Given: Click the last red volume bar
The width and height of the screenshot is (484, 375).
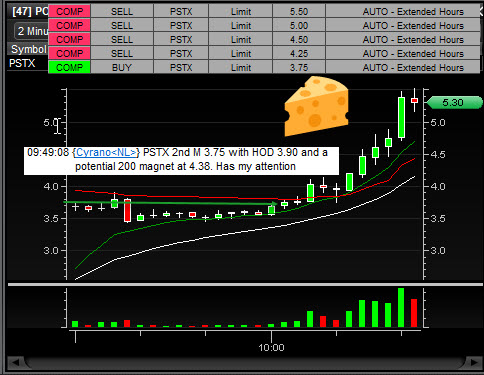Looking at the screenshot, I should [x=414, y=313].
